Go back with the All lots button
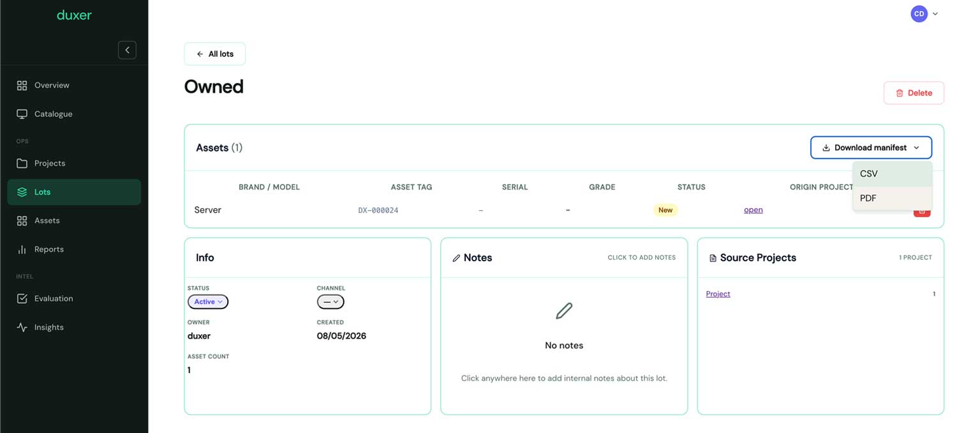 [x=214, y=54]
